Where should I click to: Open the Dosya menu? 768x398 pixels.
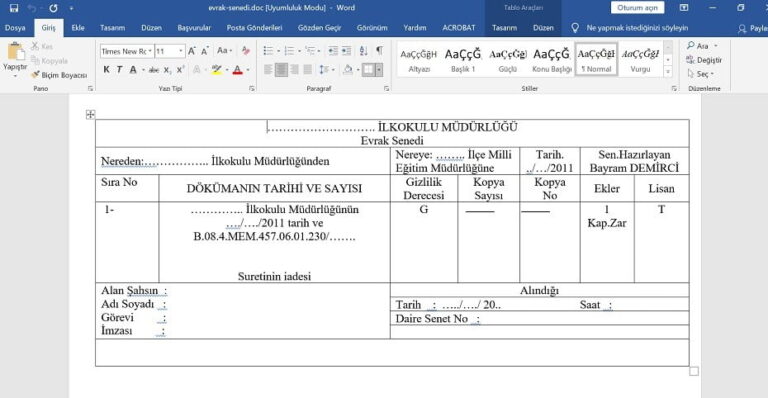(x=15, y=28)
